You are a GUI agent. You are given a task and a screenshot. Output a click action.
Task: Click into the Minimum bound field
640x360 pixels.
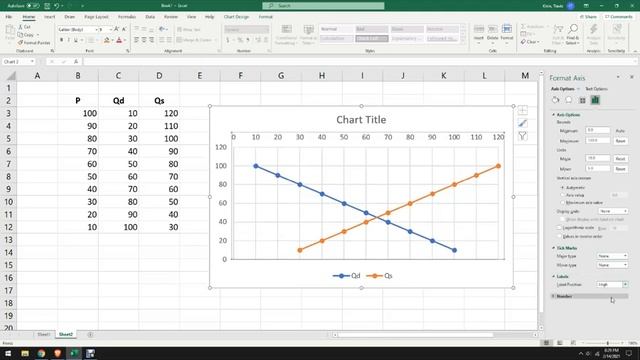click(598, 130)
